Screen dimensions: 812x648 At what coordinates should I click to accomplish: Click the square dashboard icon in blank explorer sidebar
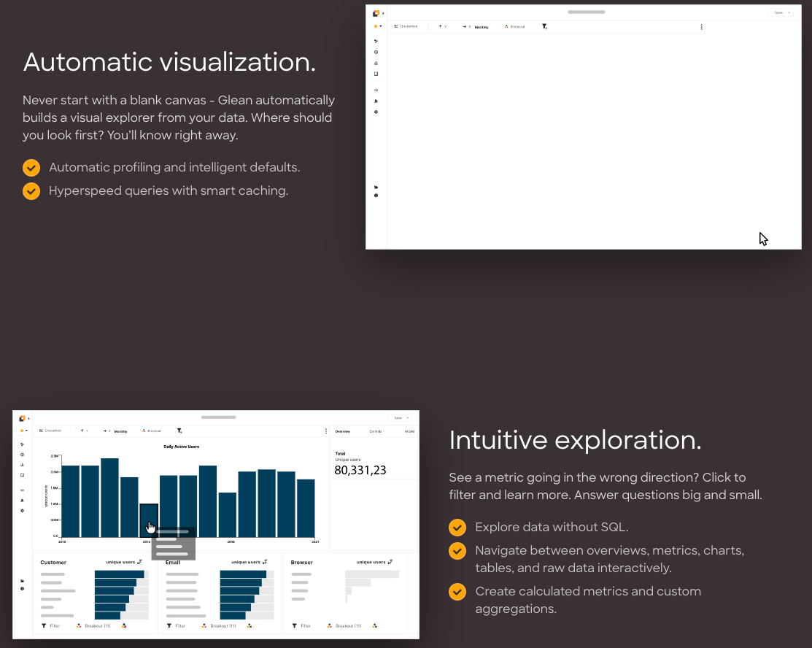(376, 74)
